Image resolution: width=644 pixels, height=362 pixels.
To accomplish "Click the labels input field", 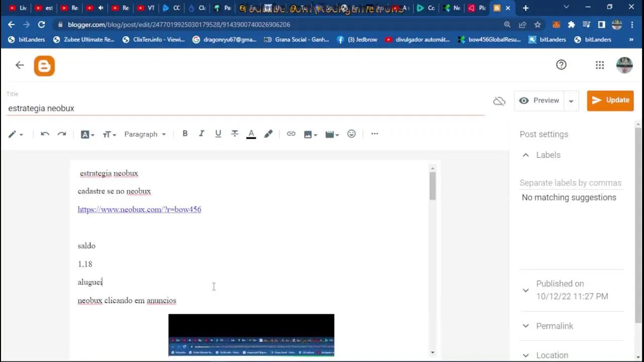I will [x=571, y=183].
